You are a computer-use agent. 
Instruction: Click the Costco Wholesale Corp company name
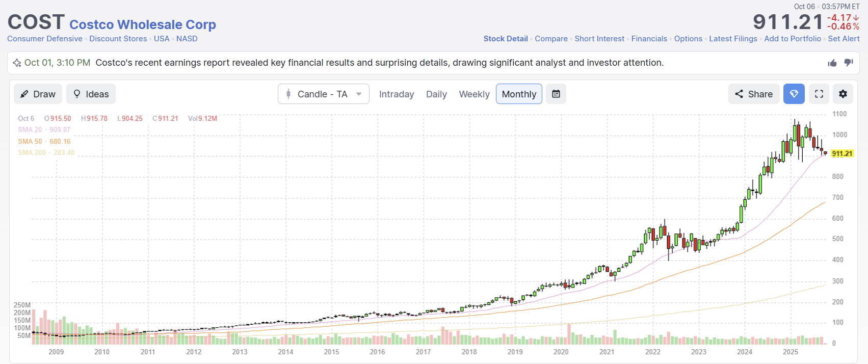[143, 24]
